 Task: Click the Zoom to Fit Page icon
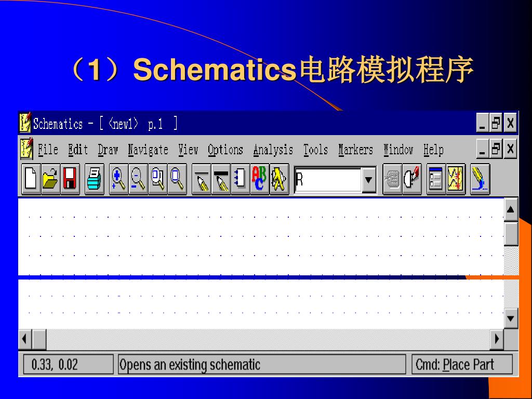(178, 179)
